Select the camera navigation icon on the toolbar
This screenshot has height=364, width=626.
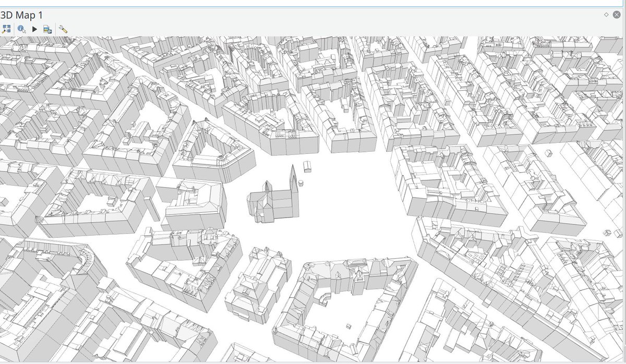[x=7, y=29]
